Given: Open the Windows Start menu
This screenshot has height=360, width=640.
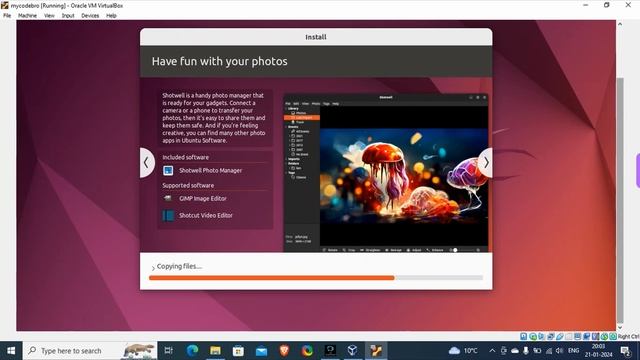Looking at the screenshot, I should tap(11, 351).
